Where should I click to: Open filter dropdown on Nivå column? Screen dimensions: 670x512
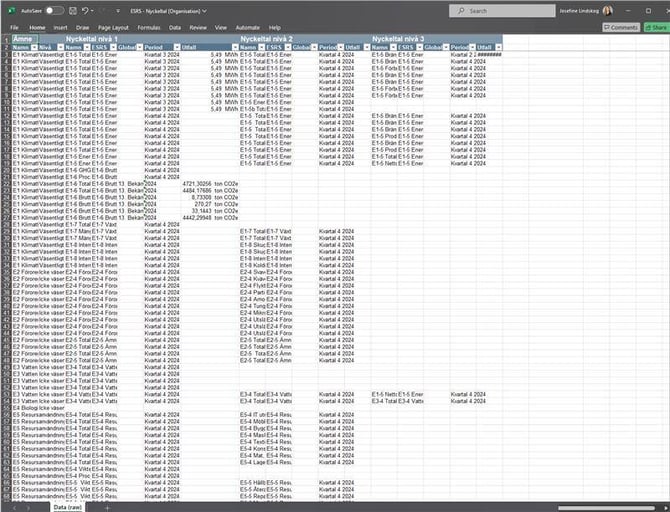coord(61,47)
